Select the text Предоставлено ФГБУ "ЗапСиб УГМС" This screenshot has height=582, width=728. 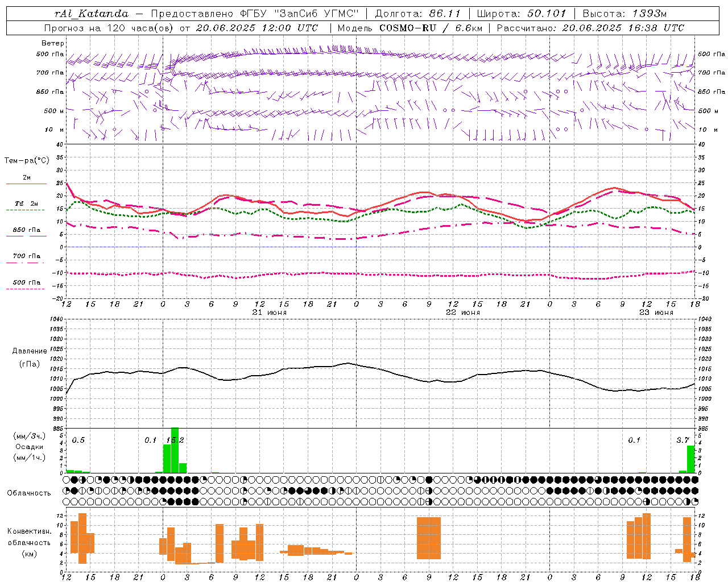(x=255, y=14)
